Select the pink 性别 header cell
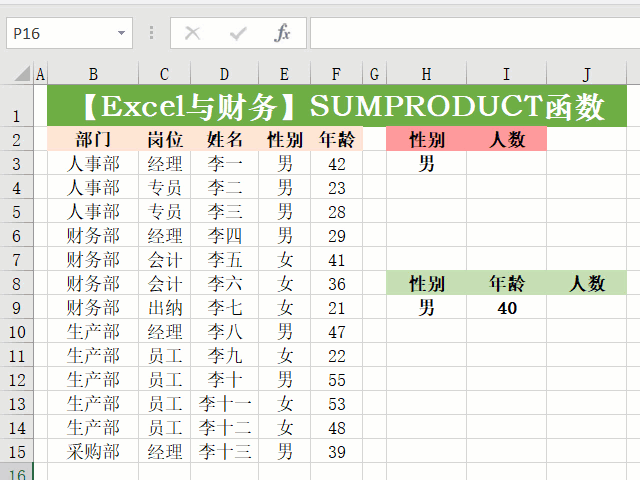Viewport: 640px width, 480px height. click(427, 139)
